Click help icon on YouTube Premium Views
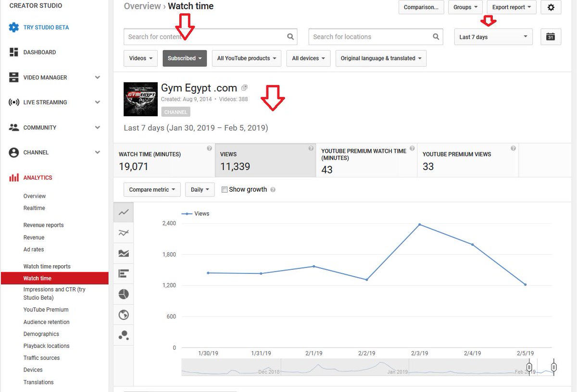 pos(513,148)
